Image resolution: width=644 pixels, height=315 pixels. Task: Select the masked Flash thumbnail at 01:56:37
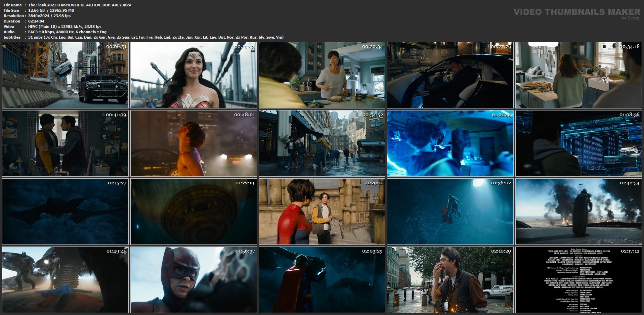pyautogui.click(x=194, y=280)
